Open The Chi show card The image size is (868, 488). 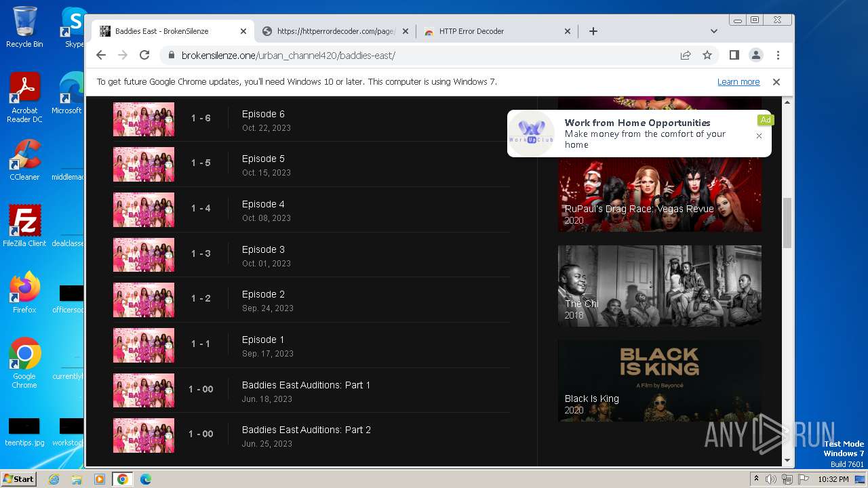click(x=660, y=286)
